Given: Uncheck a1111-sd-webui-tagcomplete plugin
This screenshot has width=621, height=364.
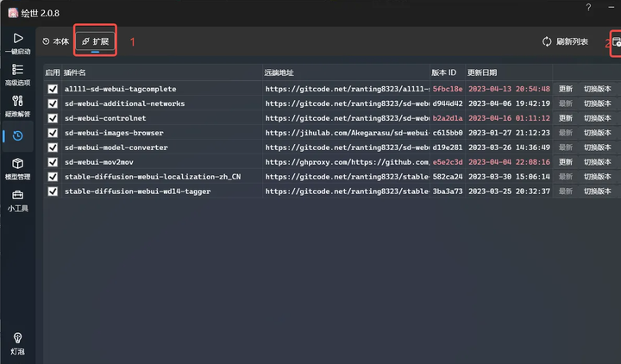Looking at the screenshot, I should pyautogui.click(x=53, y=89).
